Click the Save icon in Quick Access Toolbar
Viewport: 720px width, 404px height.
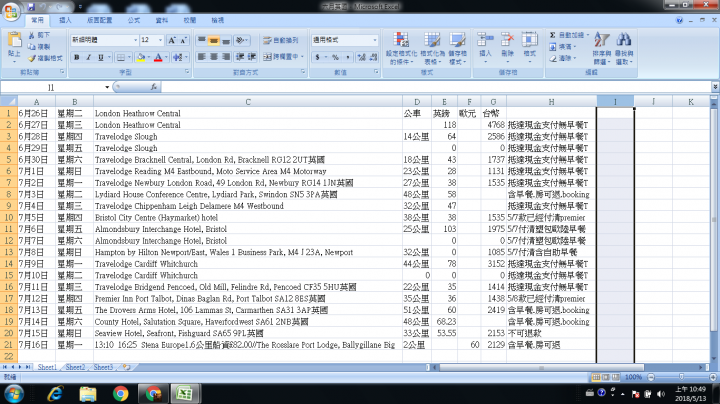coord(31,7)
